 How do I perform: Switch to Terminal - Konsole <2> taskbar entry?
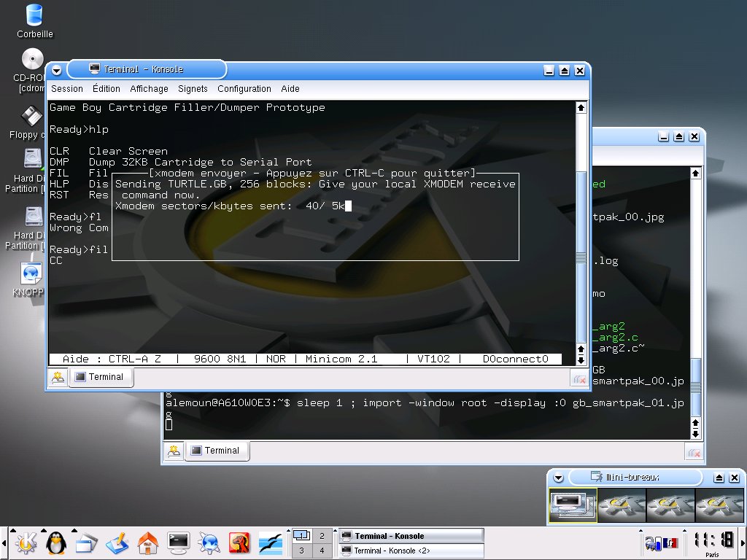coord(411,551)
